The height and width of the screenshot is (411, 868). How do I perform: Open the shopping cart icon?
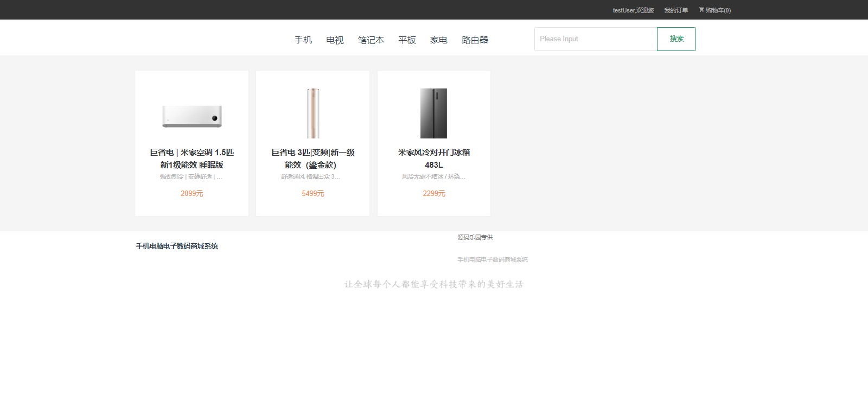701,10
